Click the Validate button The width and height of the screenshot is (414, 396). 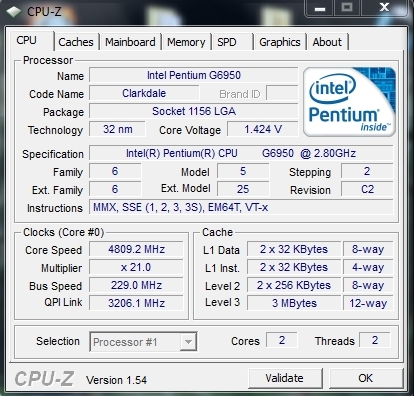coord(285,378)
